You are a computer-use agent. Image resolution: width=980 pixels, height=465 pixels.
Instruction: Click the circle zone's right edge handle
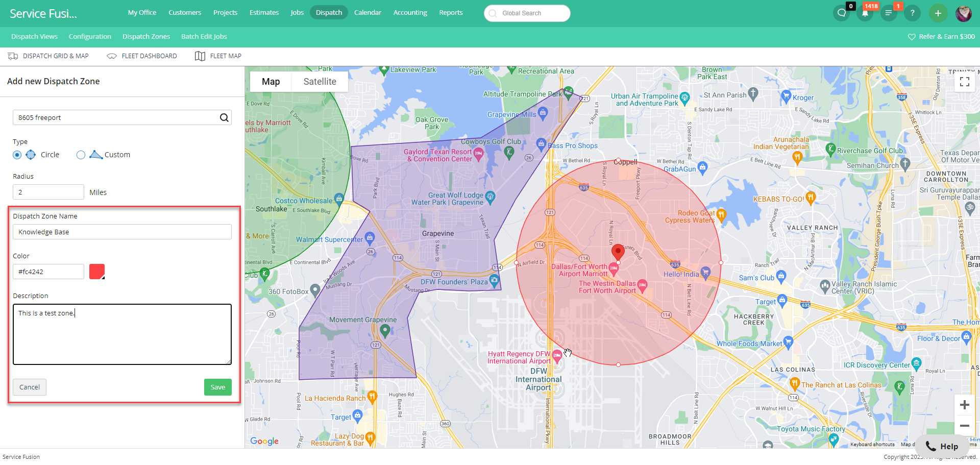[721, 262]
